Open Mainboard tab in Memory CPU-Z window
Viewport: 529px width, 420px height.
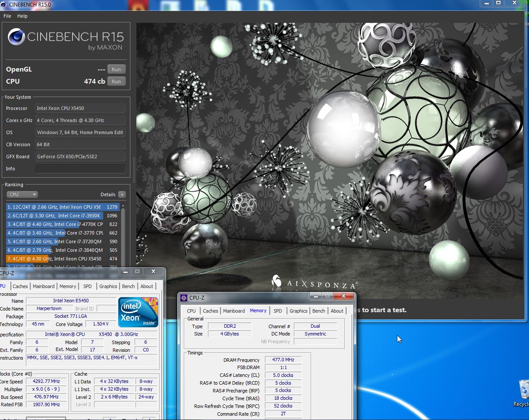(x=234, y=311)
